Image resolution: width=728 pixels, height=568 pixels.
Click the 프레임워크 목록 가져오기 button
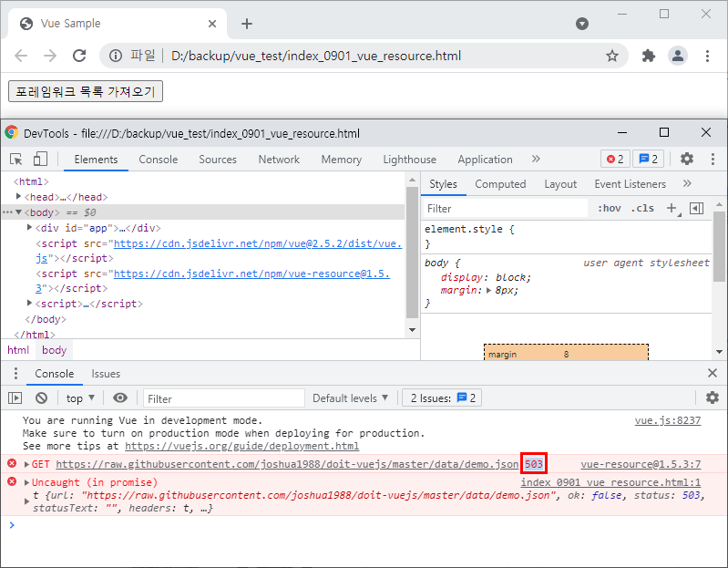86,91
